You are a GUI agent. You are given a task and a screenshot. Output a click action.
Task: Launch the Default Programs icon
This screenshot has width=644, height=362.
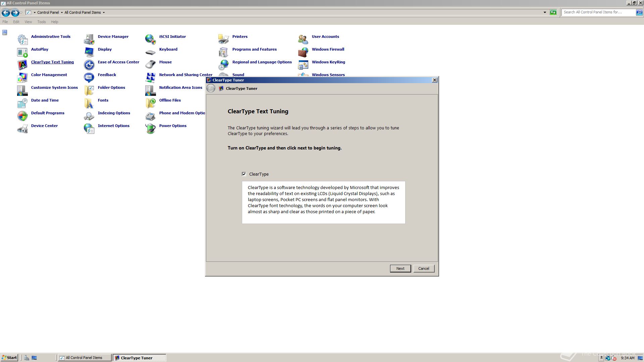[22, 116]
